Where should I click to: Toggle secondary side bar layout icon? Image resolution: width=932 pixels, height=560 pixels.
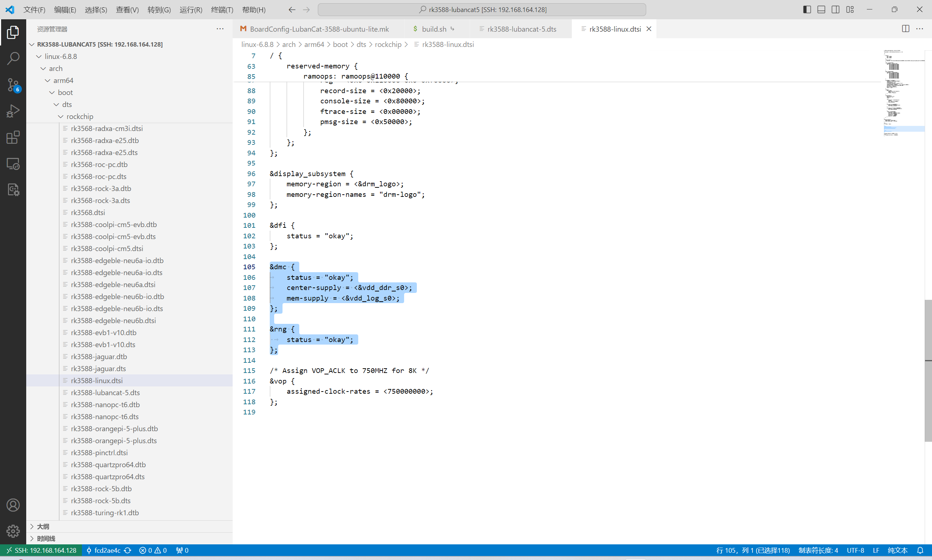click(x=836, y=10)
